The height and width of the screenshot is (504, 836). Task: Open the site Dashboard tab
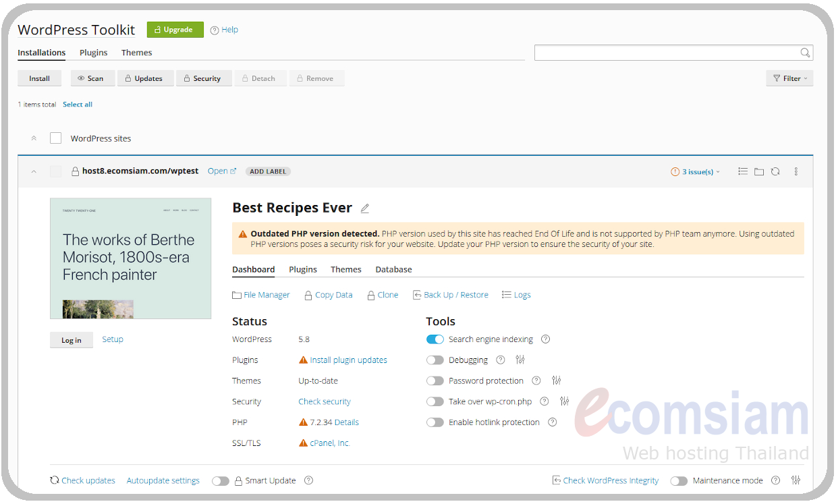254,269
